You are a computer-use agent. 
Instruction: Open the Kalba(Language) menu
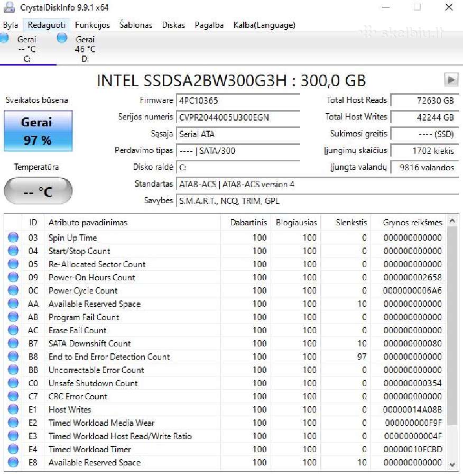pos(264,25)
